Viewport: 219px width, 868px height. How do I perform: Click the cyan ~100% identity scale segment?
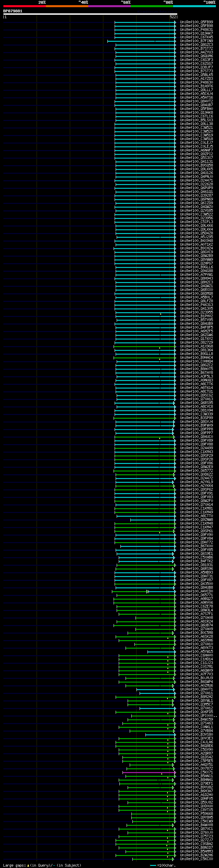point(194,6)
